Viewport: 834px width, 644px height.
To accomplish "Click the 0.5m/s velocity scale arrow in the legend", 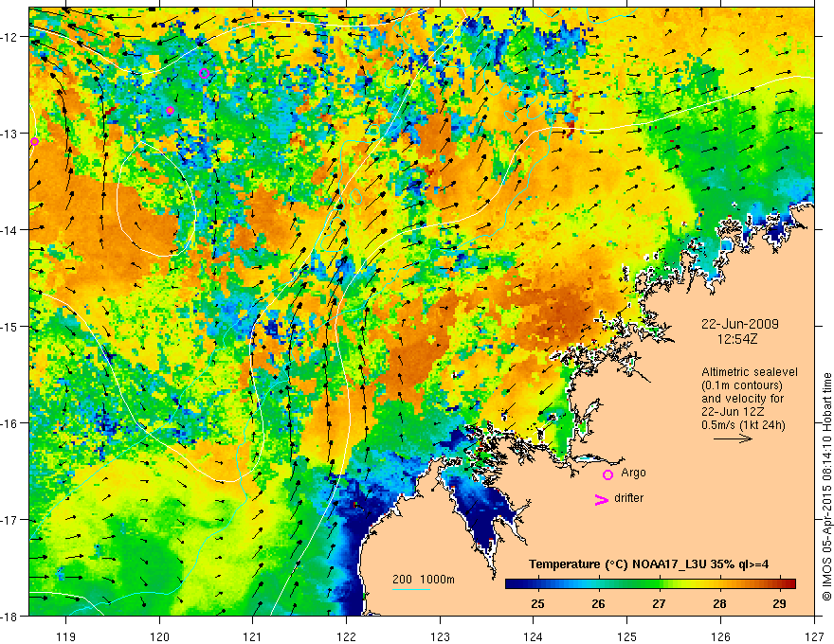I will click(733, 438).
